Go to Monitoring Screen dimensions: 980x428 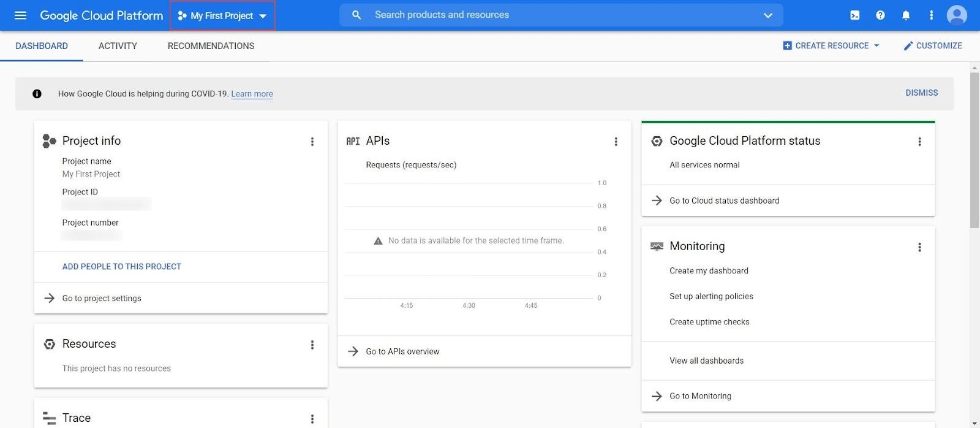tap(700, 396)
